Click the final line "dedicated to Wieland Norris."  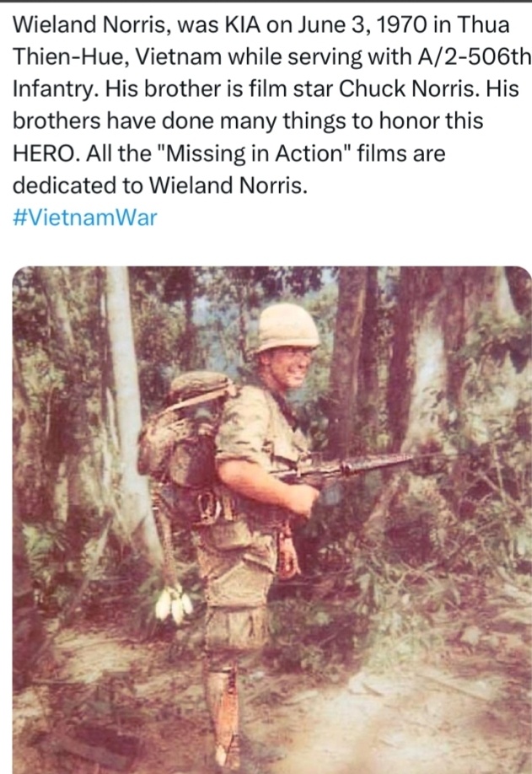coord(160,185)
